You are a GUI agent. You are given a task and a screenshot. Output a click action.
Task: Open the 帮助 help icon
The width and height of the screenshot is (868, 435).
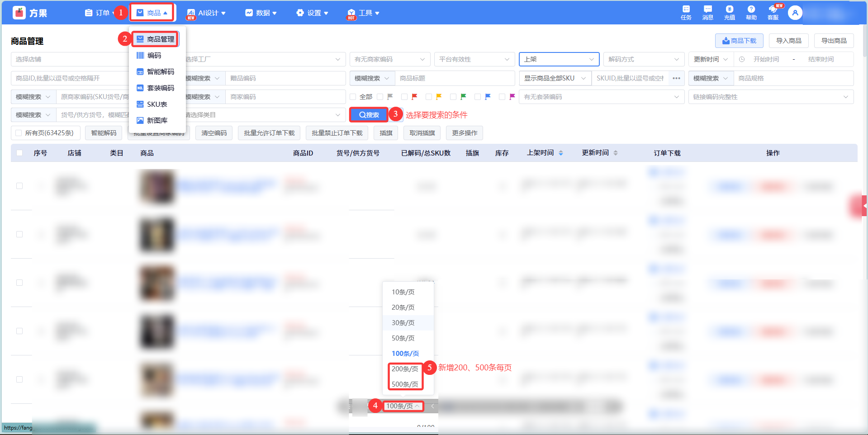click(751, 13)
